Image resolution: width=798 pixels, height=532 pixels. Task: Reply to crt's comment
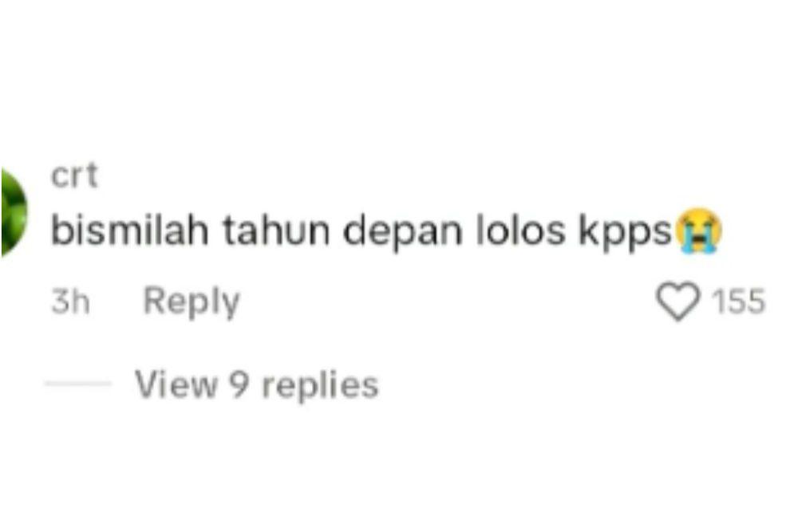click(192, 302)
